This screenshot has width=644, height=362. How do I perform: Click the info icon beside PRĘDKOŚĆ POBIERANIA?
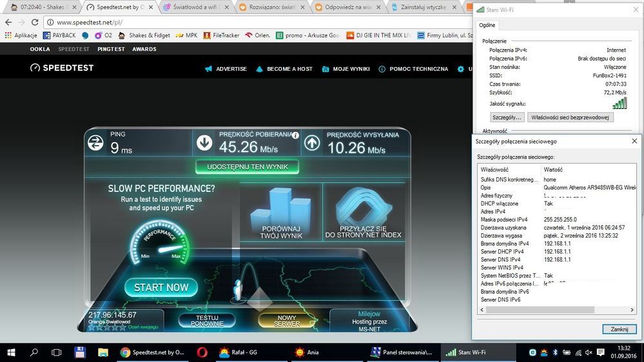point(295,135)
